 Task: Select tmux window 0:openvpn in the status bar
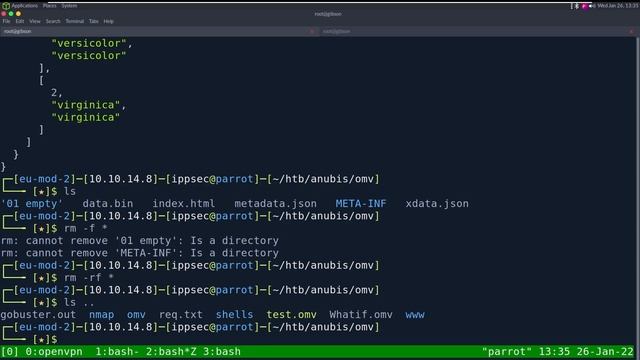(x=54, y=351)
